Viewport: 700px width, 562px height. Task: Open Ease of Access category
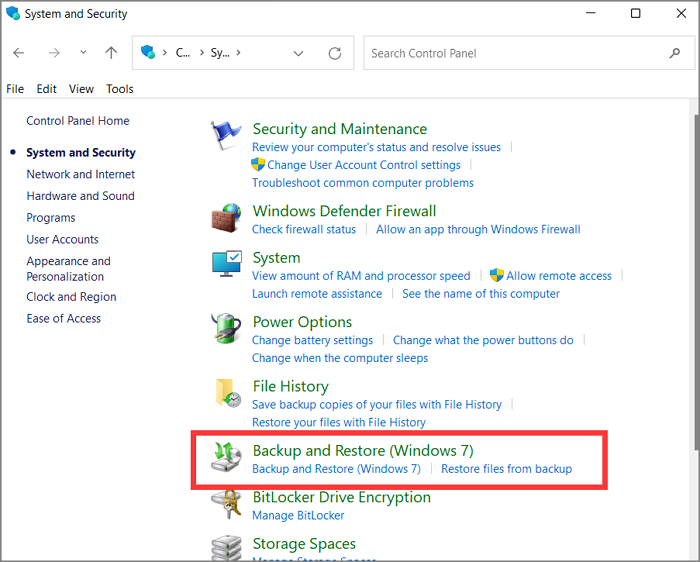coord(63,318)
